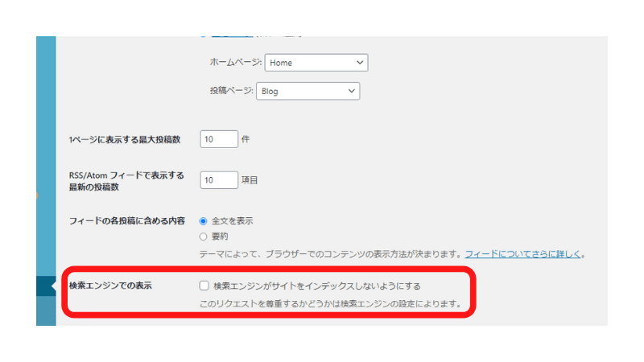
Task: Click the RSS/Atom フィード 最新の投稿数 input field
Action: pos(219,180)
